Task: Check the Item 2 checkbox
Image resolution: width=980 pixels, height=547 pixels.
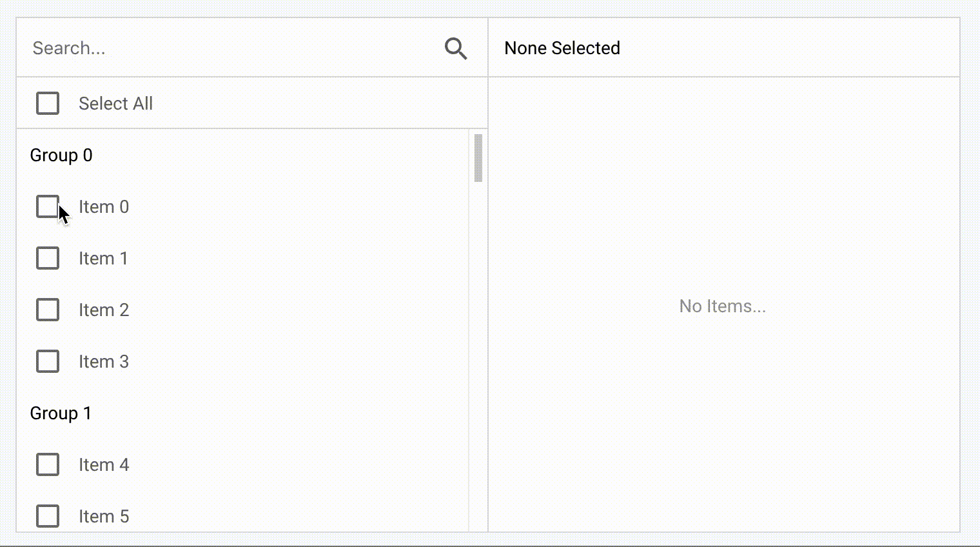Action: tap(48, 310)
